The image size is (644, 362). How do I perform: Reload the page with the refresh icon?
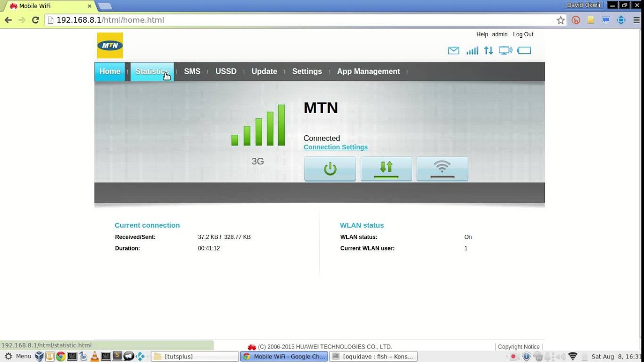click(x=35, y=20)
